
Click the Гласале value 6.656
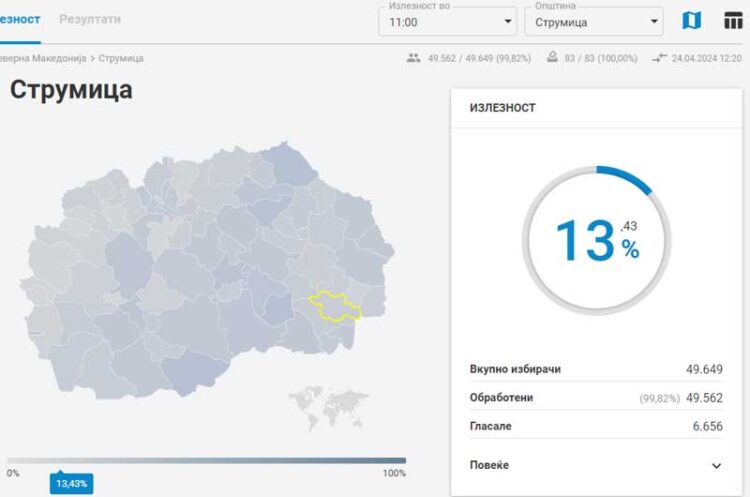(x=707, y=426)
